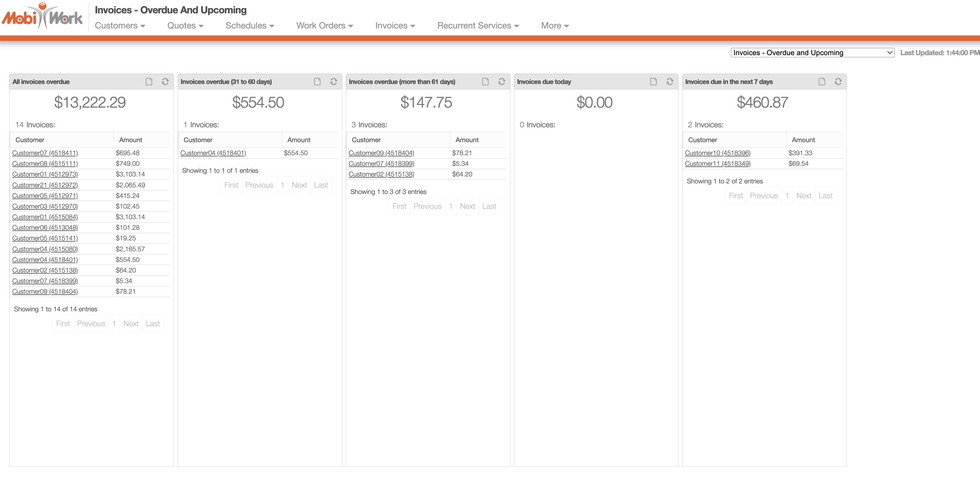Refresh the Invoices due in next 7 days panel
The image size is (980, 482).
[838, 82]
